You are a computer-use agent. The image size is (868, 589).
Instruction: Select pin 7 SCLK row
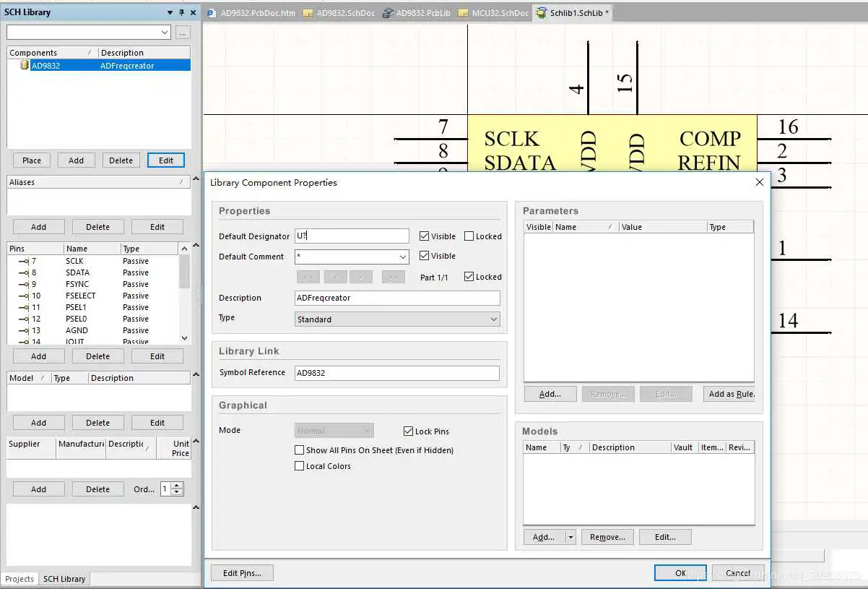[92, 261]
